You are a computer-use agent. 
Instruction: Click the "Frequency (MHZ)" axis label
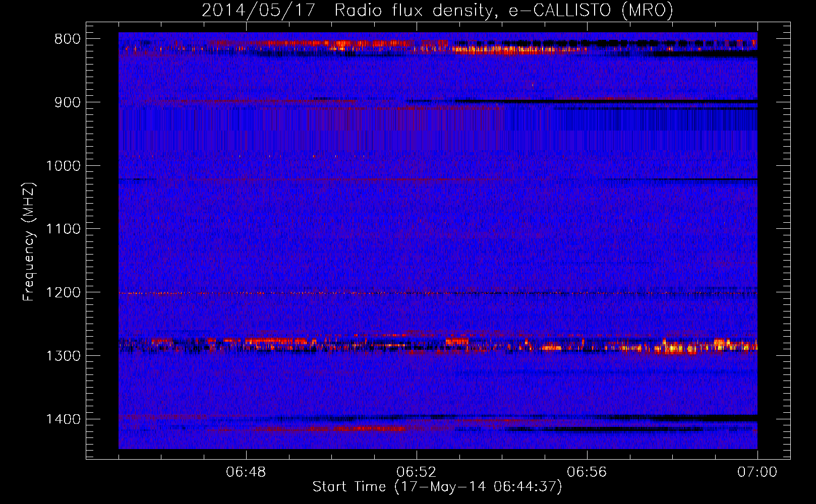[29, 241]
